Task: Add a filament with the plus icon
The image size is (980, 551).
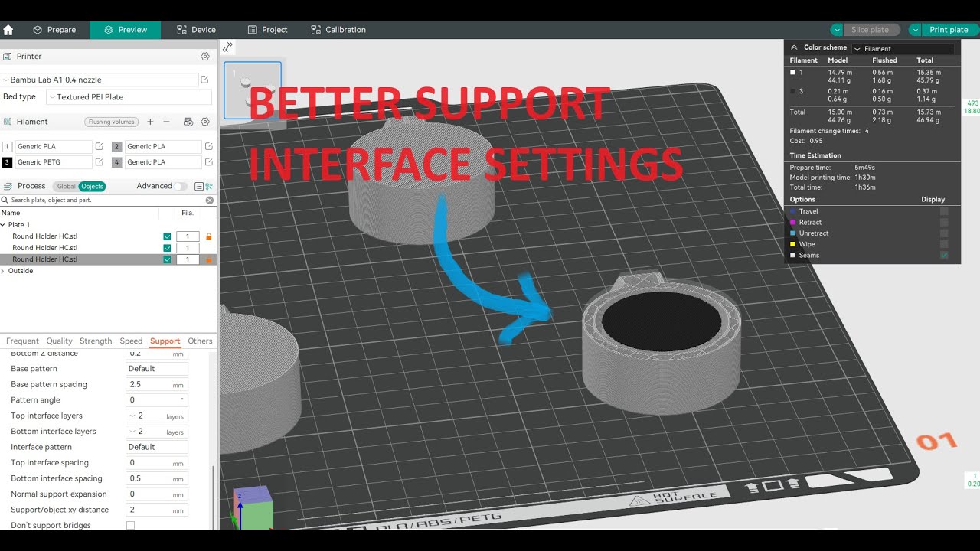Action: point(150,122)
